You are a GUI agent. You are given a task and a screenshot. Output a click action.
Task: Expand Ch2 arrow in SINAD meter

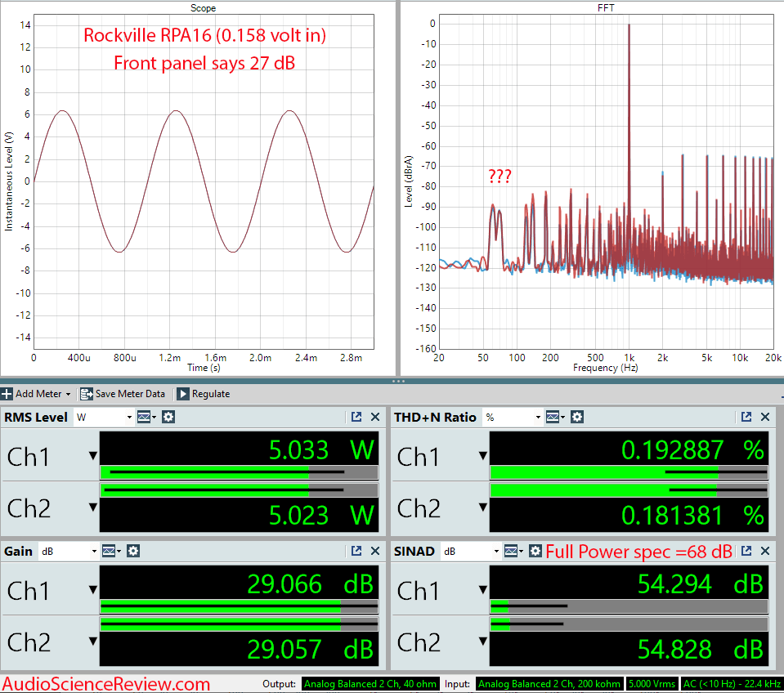[483, 641]
